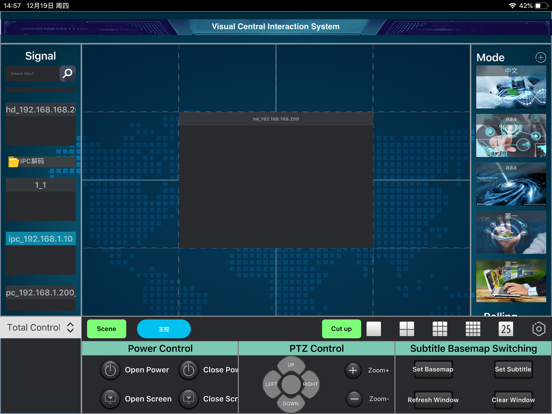Select the 3x3 grid layout icon
The image size is (552, 414).
[x=440, y=329]
